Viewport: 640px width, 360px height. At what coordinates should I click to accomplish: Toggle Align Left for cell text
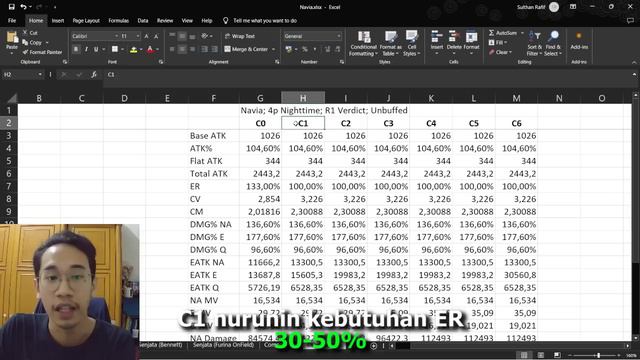click(x=172, y=49)
